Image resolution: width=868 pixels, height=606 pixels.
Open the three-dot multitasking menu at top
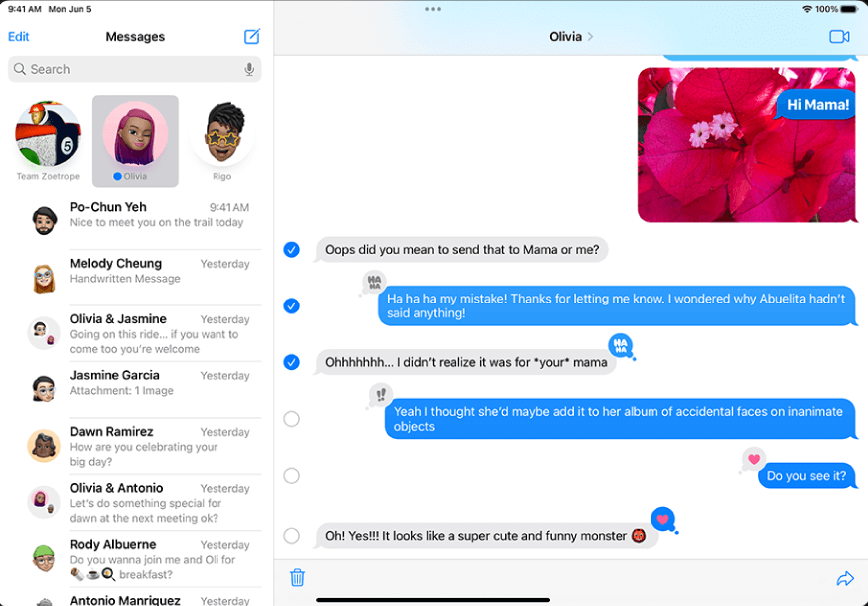(432, 9)
